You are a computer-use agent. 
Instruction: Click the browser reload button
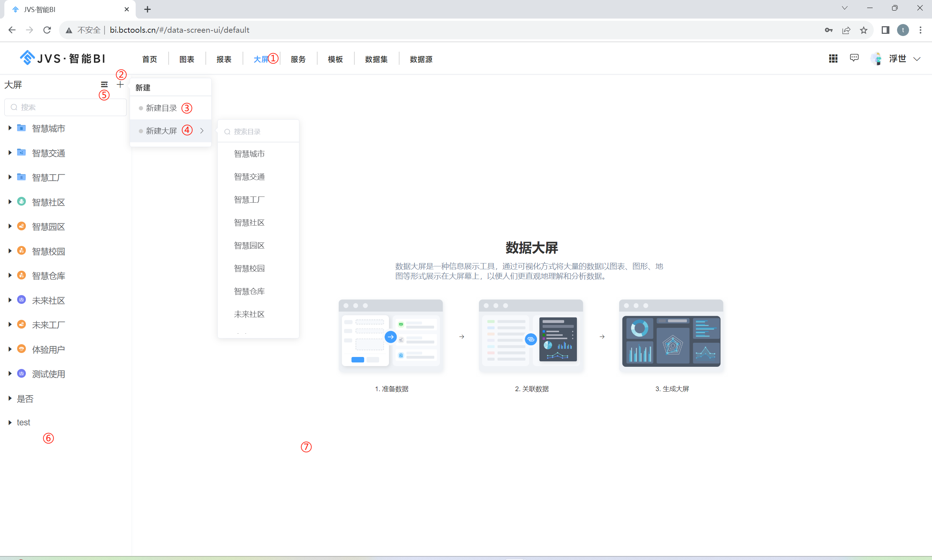(x=47, y=30)
